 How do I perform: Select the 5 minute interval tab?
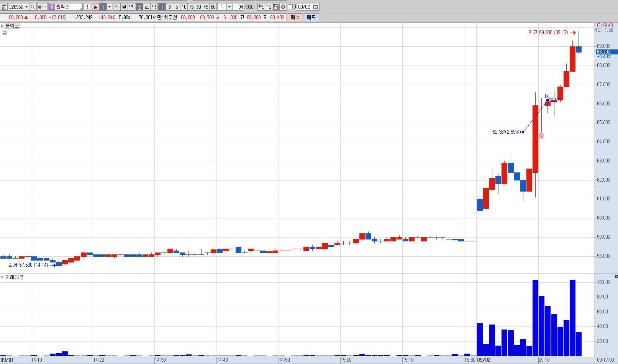pyautogui.click(x=177, y=7)
